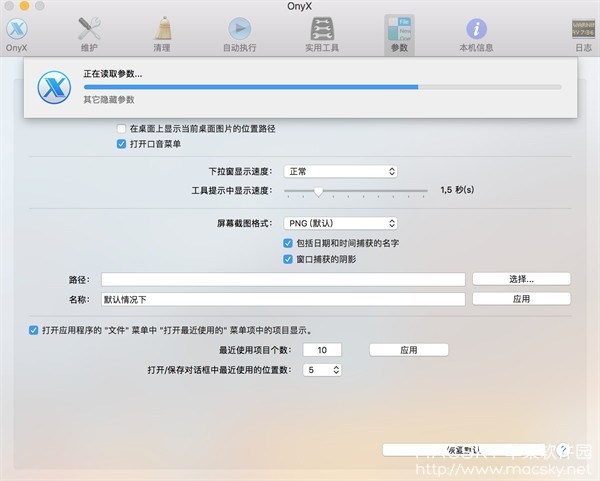Screen dimensions: 600x481
Task: Select the 参数 (Parameters) toolbar icon
Action: coord(399,34)
